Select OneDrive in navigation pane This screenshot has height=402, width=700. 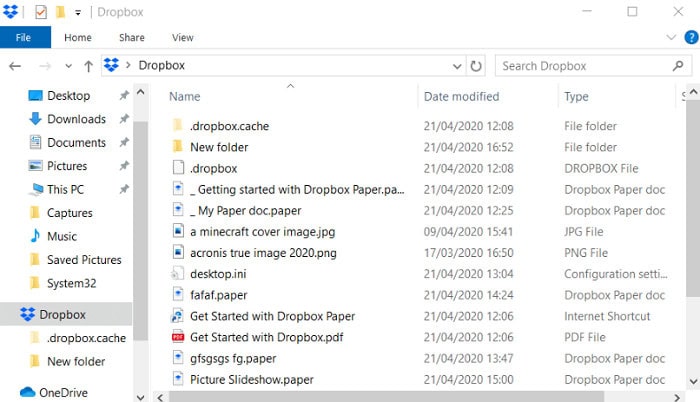[63, 393]
